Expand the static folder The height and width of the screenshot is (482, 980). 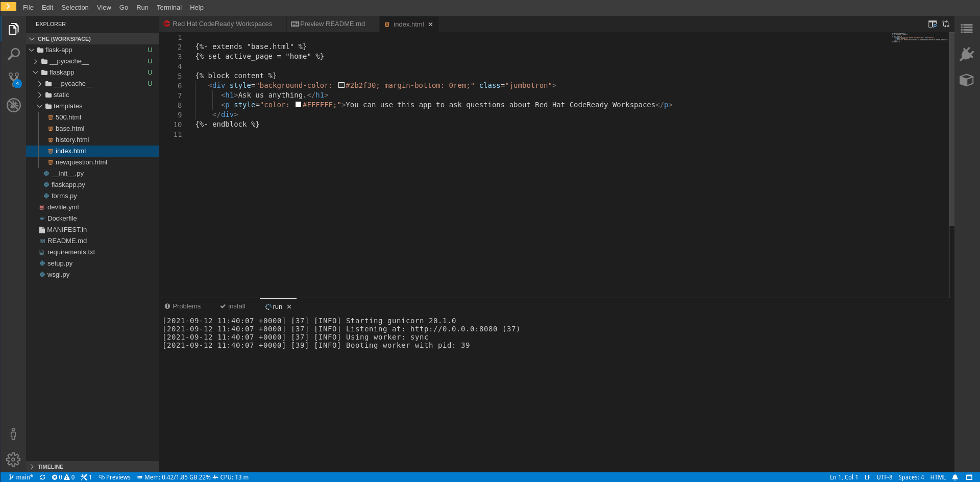(61, 95)
